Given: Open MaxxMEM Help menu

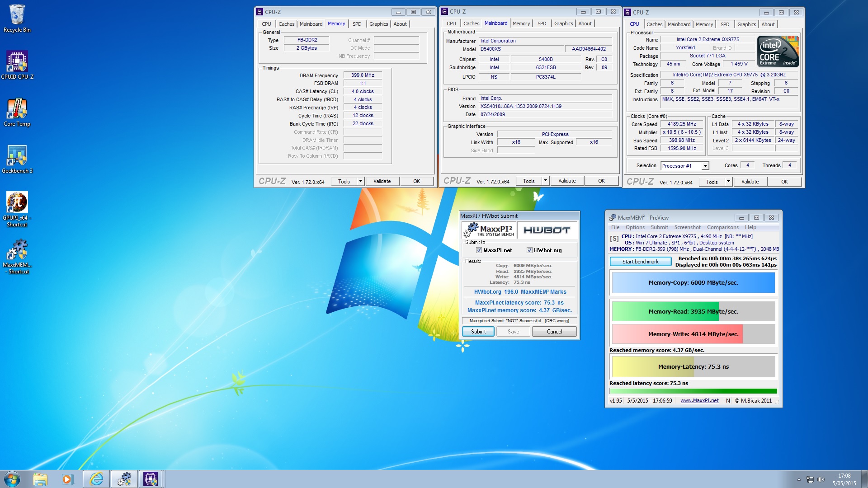Looking at the screenshot, I should (x=750, y=227).
